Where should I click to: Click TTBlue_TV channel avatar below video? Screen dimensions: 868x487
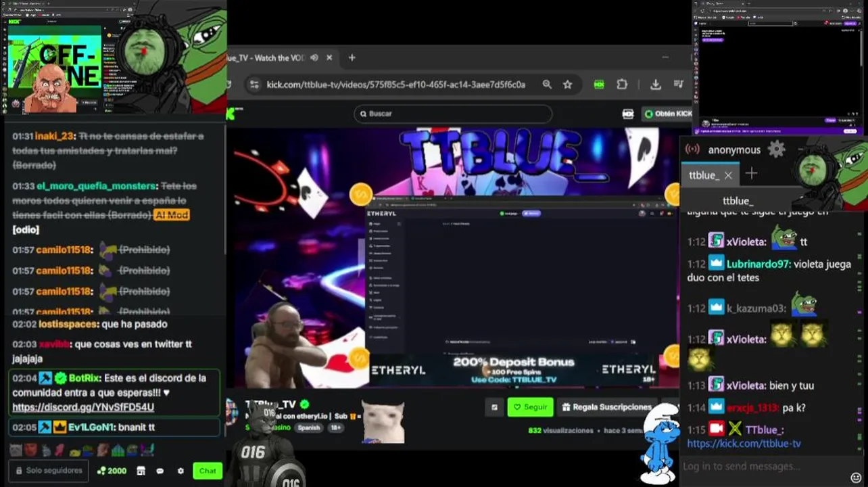(232, 413)
